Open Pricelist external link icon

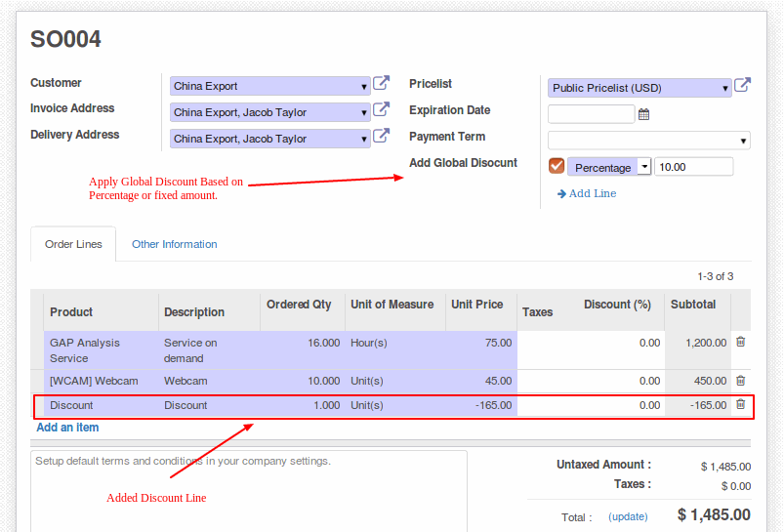pos(742,85)
